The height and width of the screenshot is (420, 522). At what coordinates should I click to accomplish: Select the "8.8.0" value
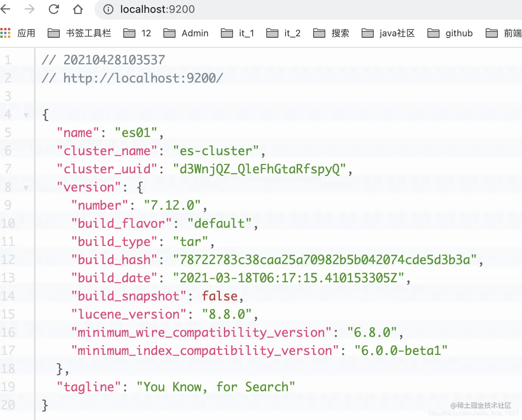pyautogui.click(x=227, y=314)
